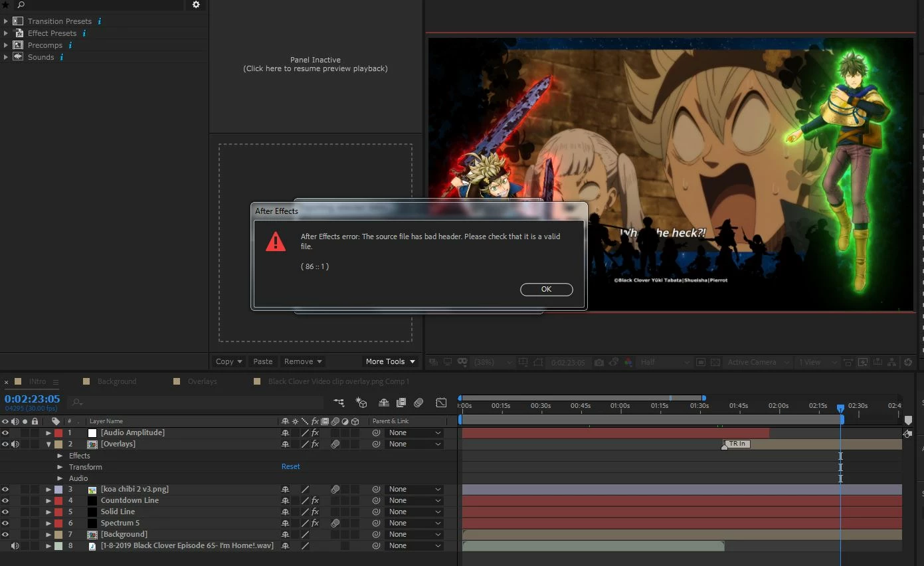The image size is (924, 566).
Task: Expand the Precomps folder
Action: coord(6,45)
